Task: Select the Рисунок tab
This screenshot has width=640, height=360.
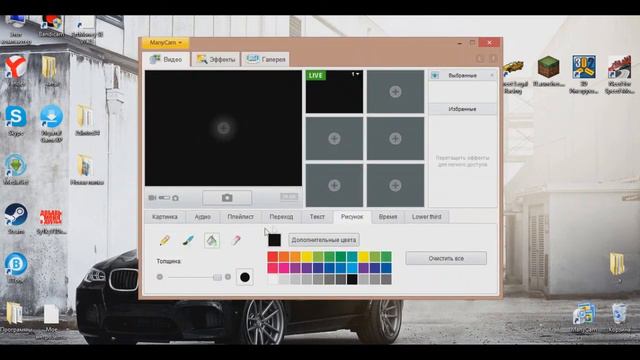Action: click(x=352, y=217)
